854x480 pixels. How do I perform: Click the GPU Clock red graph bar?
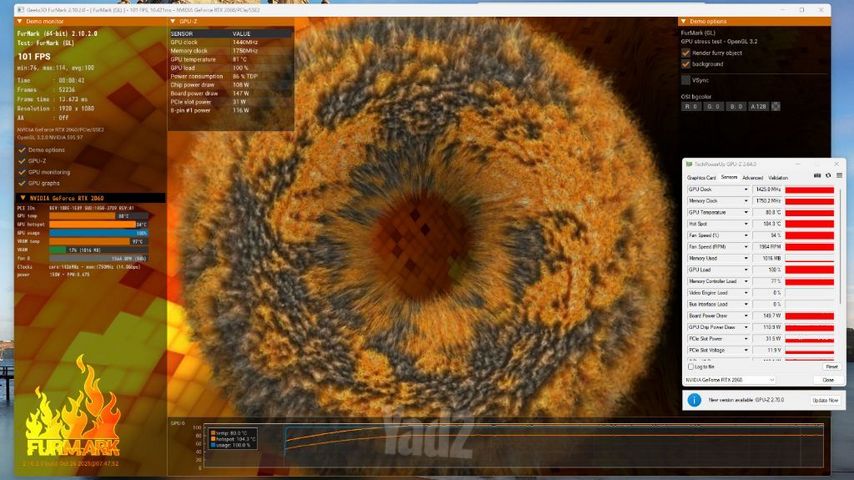809,190
